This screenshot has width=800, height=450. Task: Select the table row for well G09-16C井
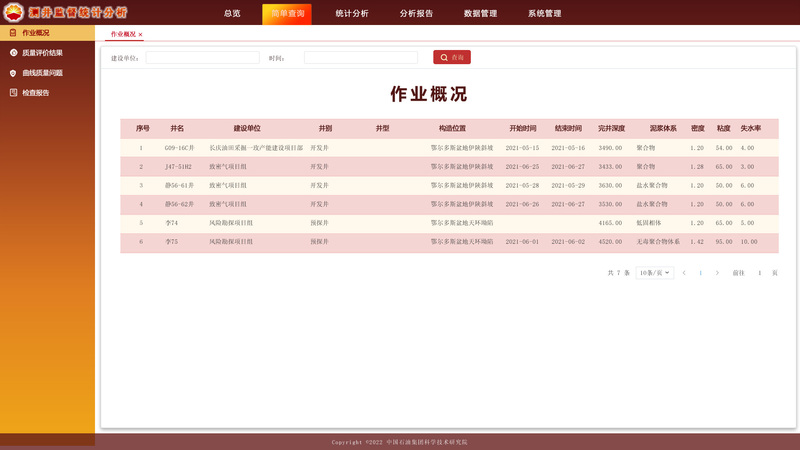(x=449, y=148)
